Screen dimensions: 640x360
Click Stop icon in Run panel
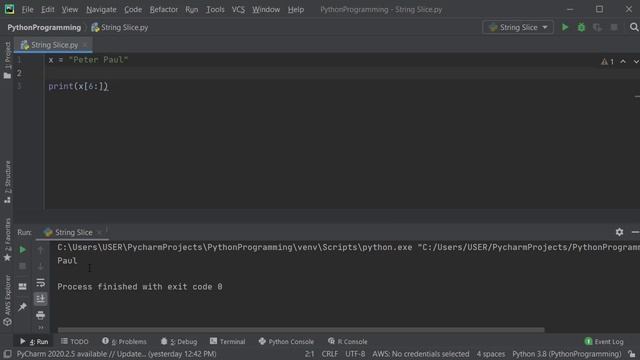click(x=23, y=266)
